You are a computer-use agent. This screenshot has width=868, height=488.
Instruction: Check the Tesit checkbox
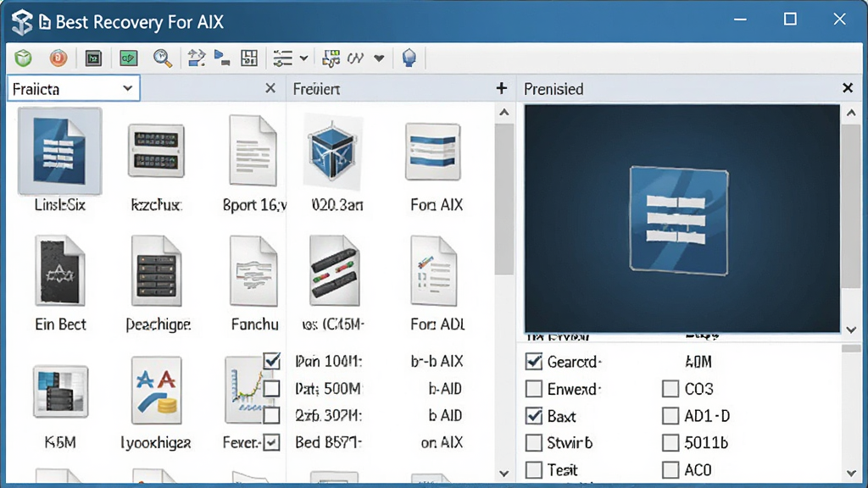534,469
